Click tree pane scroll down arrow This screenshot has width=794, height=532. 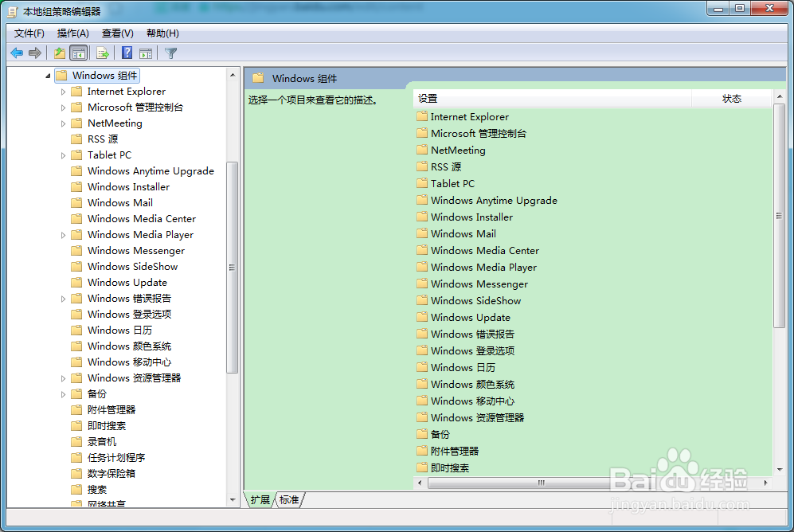pyautogui.click(x=233, y=500)
